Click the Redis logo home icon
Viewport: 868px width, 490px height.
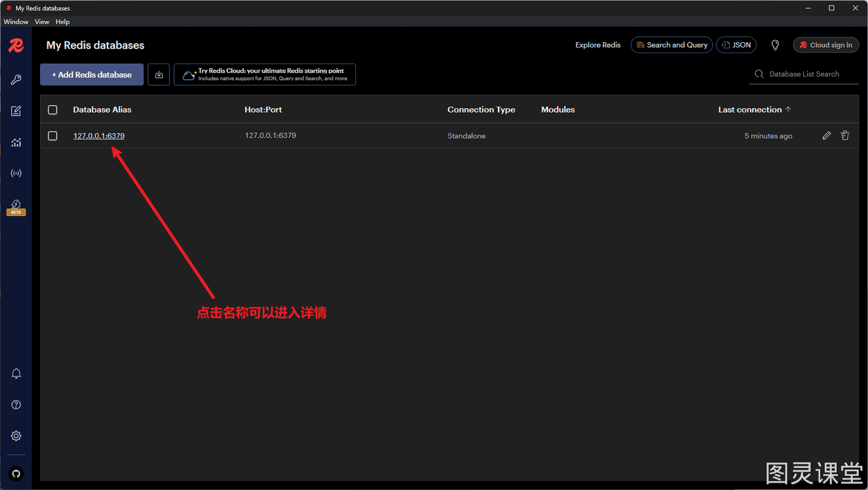pos(16,46)
